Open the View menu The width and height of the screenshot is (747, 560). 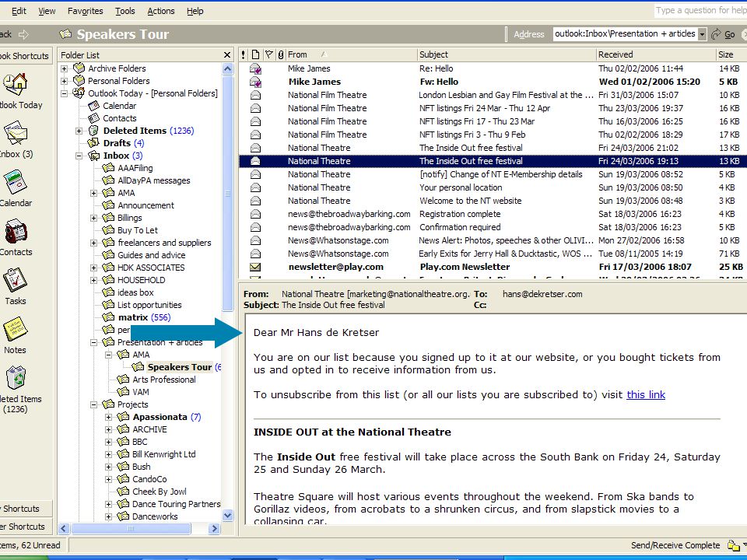click(x=47, y=11)
